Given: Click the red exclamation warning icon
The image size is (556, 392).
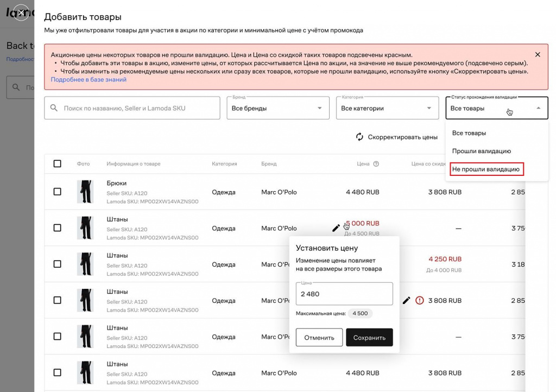Looking at the screenshot, I should click(x=419, y=300).
